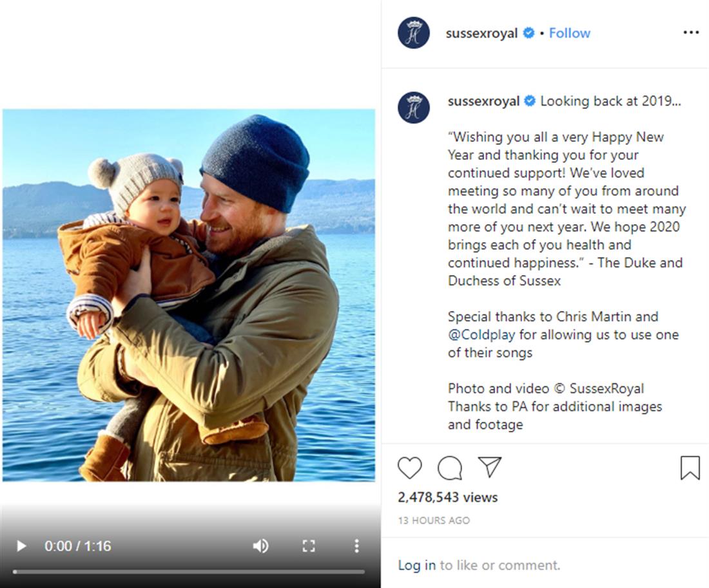Open the three-dot post options menu

click(690, 33)
